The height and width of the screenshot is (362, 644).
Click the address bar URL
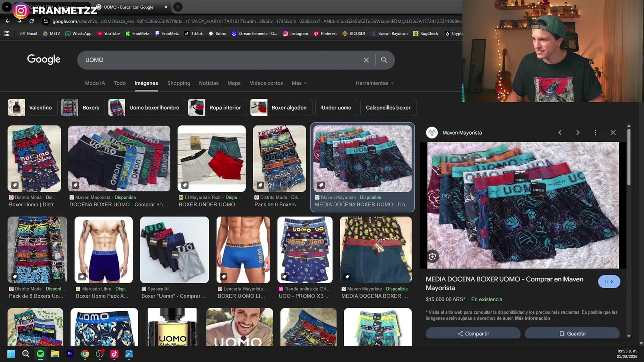pyautogui.click(x=257, y=21)
